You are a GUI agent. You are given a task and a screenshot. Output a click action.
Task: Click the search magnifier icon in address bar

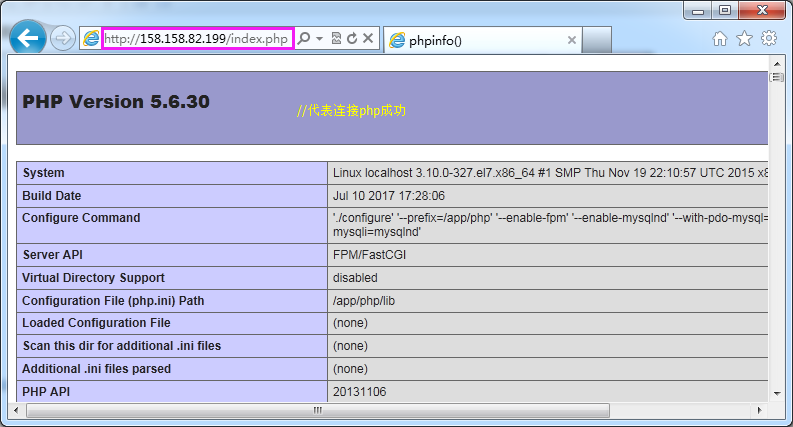pos(304,38)
